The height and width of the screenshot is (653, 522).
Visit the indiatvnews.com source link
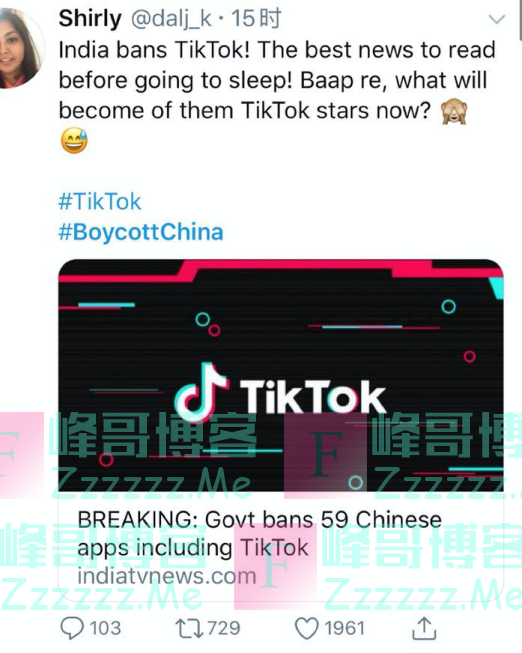[167, 576]
